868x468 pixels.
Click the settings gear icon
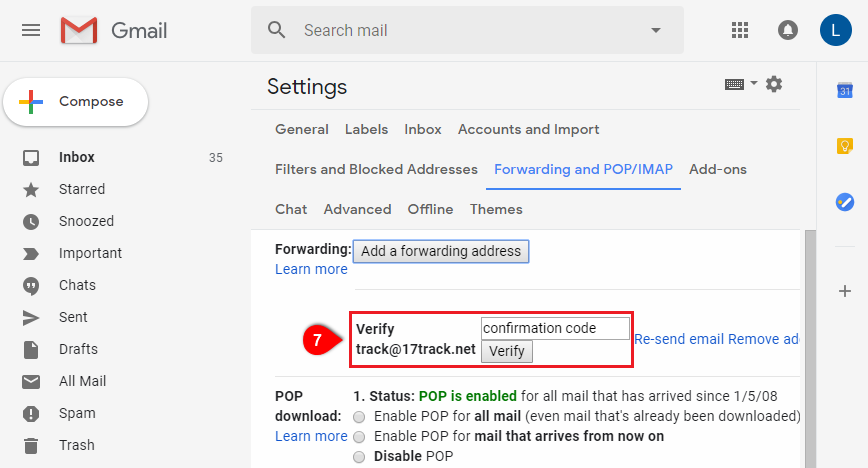point(774,84)
